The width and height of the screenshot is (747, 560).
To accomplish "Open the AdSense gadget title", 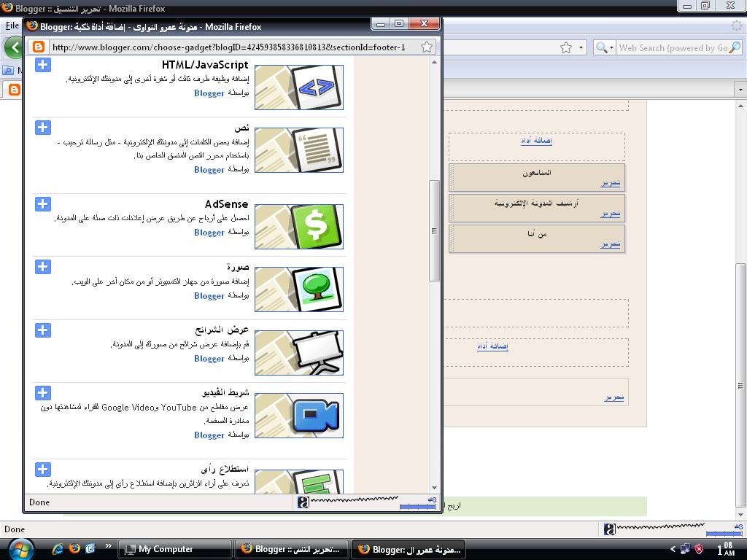I will [227, 204].
